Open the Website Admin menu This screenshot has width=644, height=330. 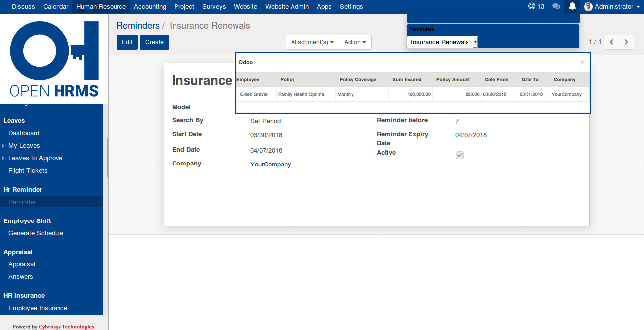pyautogui.click(x=287, y=6)
